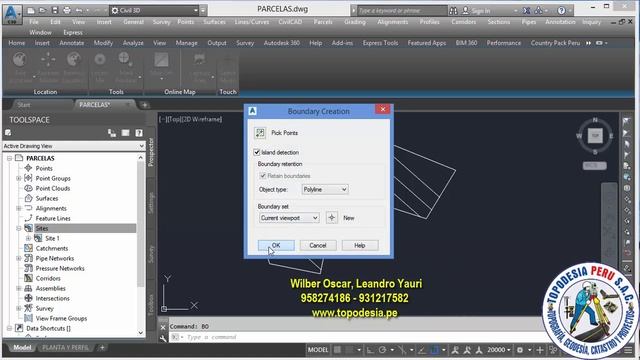Click the Polar tracking status bar icon
Image resolution: width=640 pixels, height=360 pixels.
382,350
